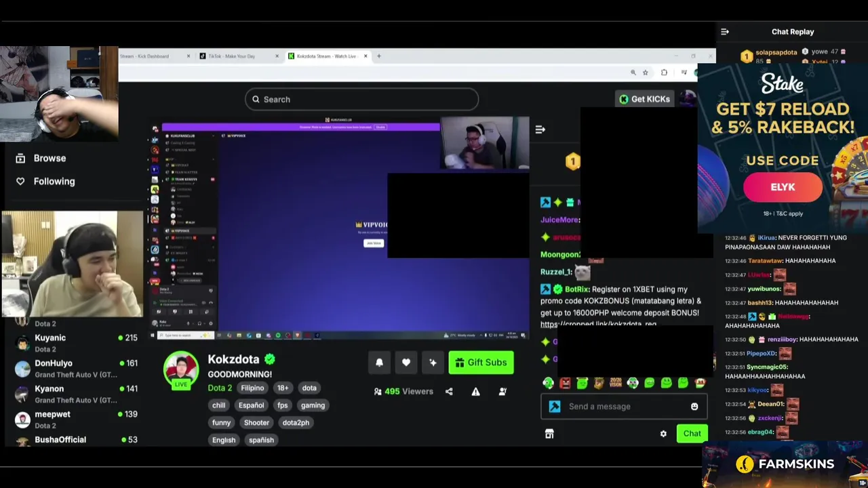Bookmark this page with star icon
This screenshot has height=488, width=868.
(x=646, y=73)
